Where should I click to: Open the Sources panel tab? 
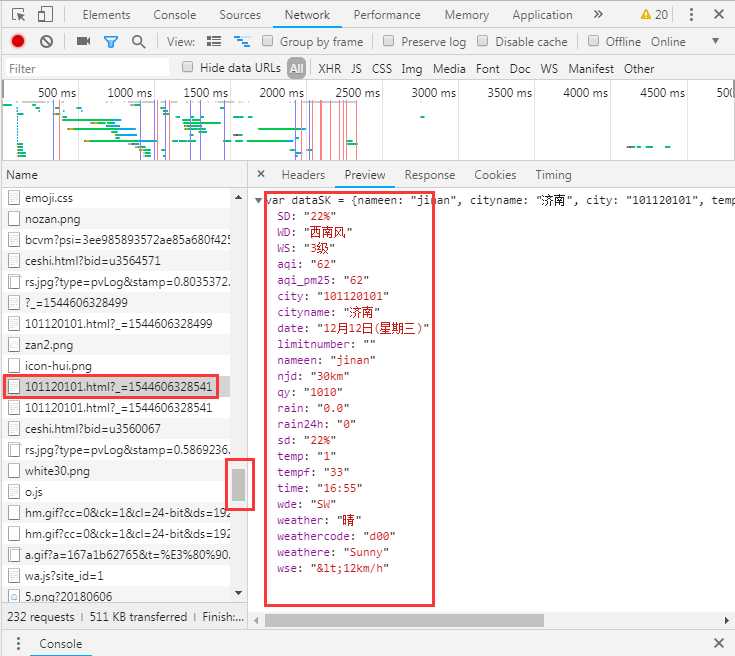coord(240,15)
